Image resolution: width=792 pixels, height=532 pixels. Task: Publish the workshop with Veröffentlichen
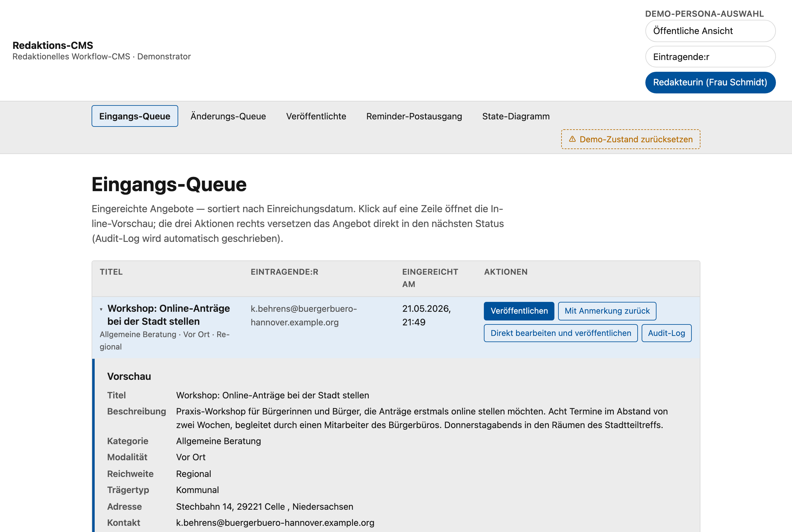[x=519, y=311]
